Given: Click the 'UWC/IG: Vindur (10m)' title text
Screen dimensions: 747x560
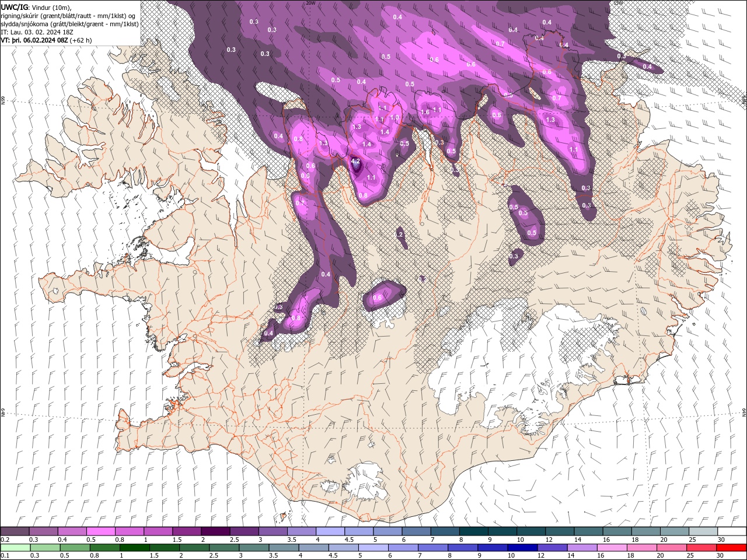Looking at the screenshot, I should [36, 7].
